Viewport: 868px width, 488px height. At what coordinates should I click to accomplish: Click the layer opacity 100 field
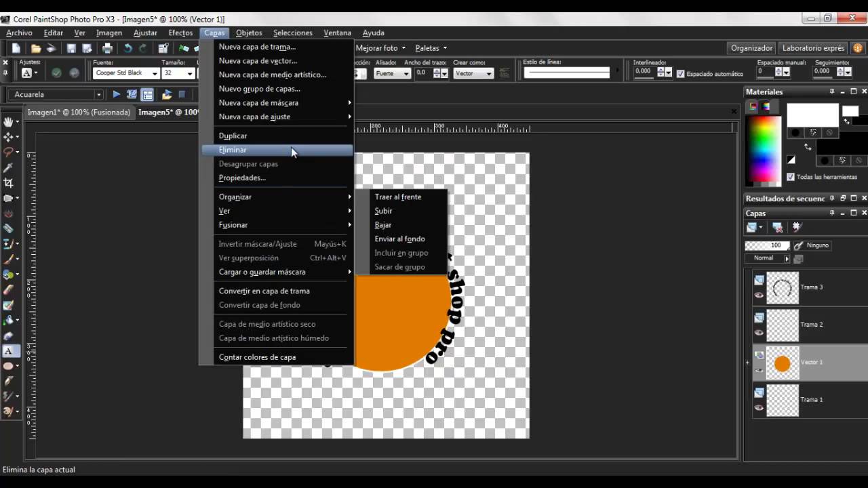(x=767, y=245)
